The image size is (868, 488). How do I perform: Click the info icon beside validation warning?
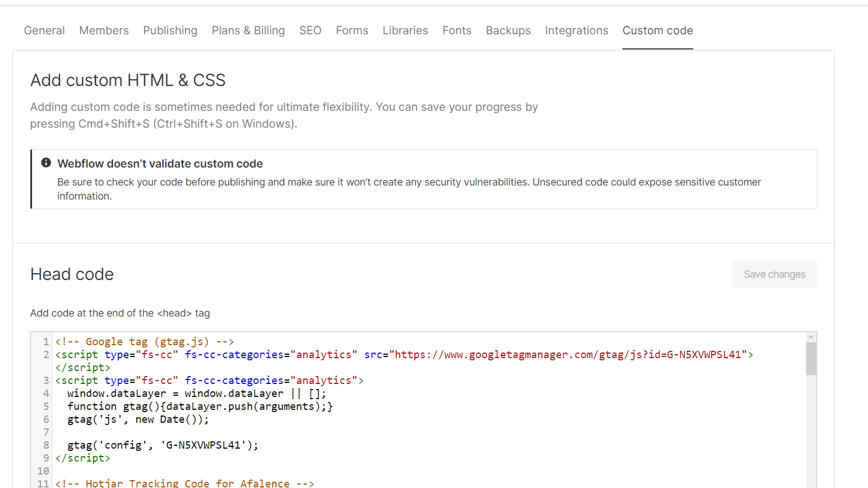point(46,162)
